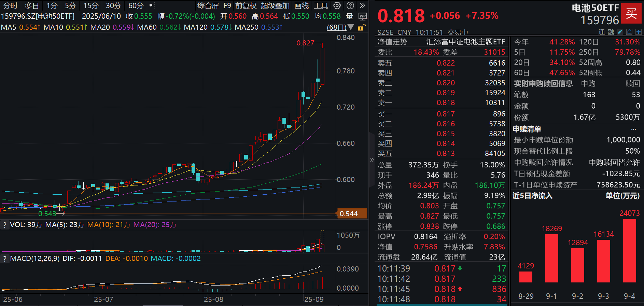Select the 15分 period tab
The width and height of the screenshot is (644, 306).
(91, 6)
